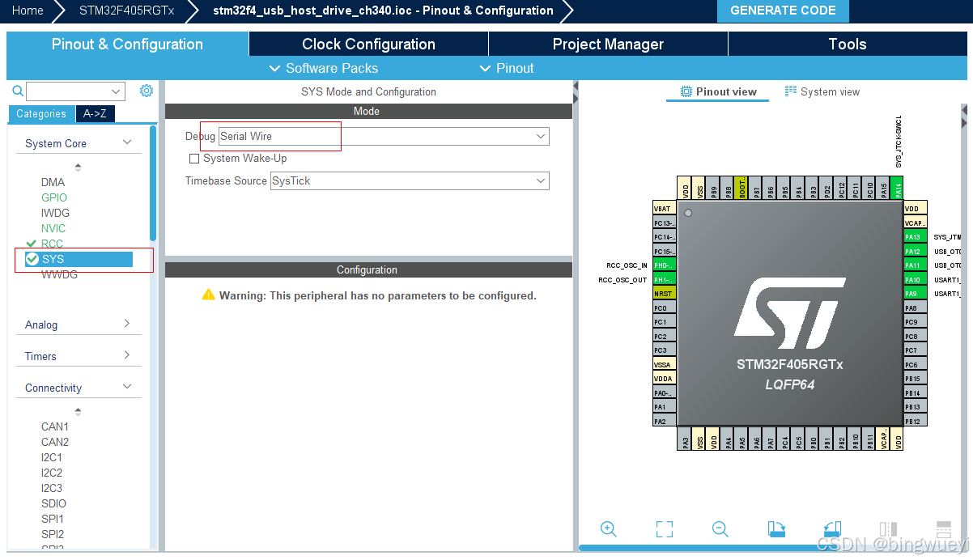The image size is (973, 560).
Task: Click the PA1 pin on the chip
Action: click(664, 407)
